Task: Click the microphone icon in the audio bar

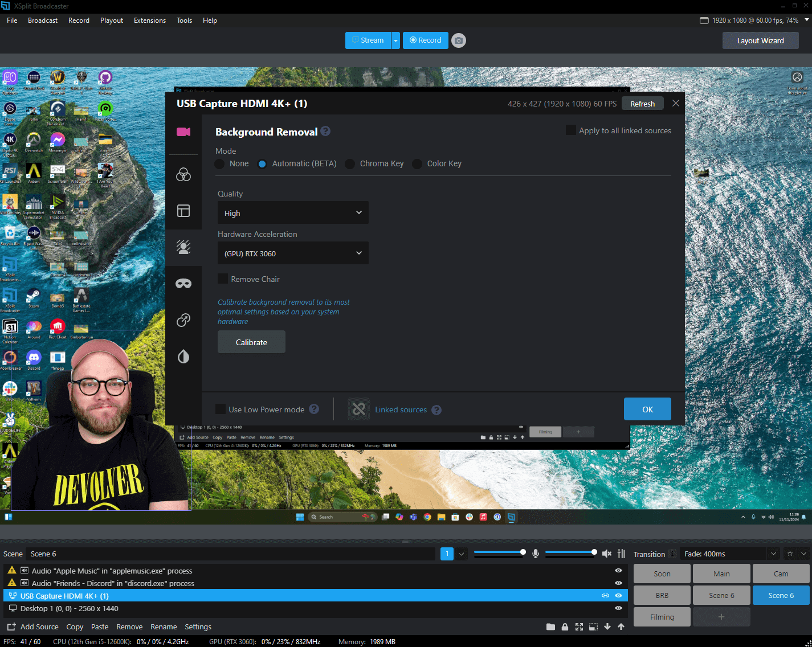Action: [x=536, y=554]
